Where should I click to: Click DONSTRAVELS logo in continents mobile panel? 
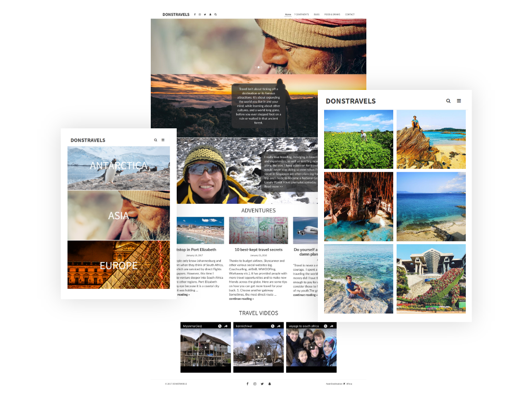(x=88, y=140)
